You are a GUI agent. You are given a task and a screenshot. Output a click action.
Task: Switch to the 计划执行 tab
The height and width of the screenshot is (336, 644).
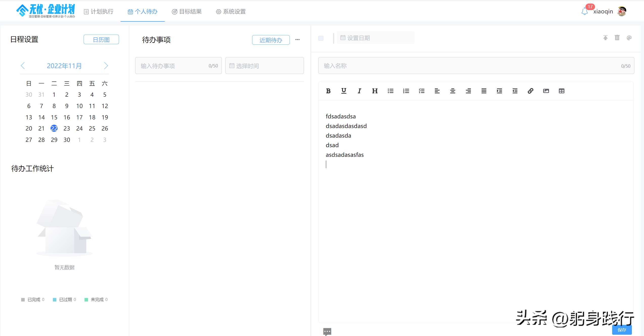99,12
